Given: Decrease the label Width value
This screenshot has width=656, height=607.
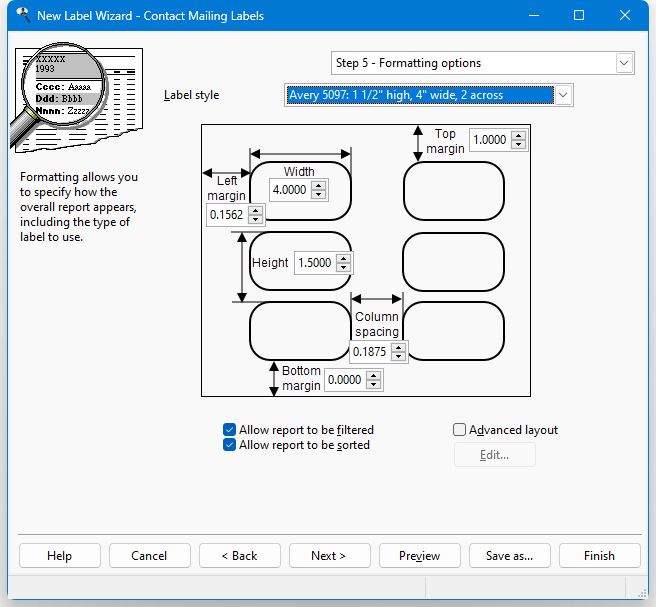Looking at the screenshot, I should (319, 194).
